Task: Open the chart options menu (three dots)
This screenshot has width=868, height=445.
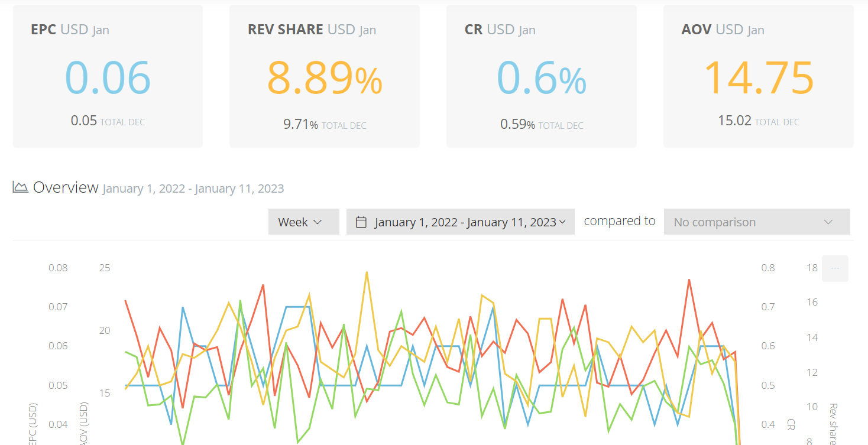Action: (835, 268)
